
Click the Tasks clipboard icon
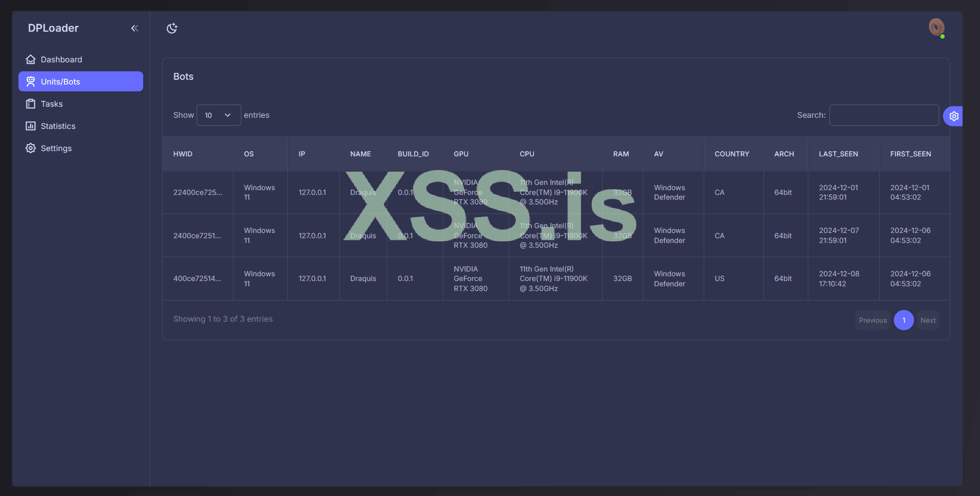click(x=31, y=104)
